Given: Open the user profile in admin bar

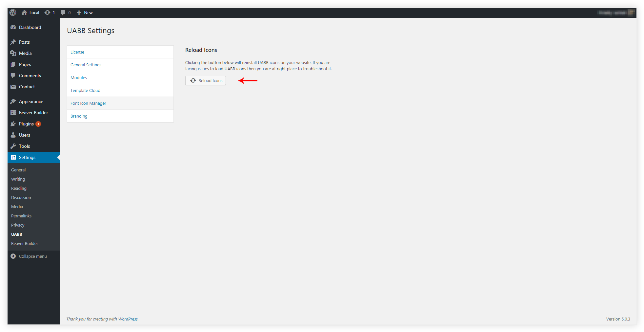Looking at the screenshot, I should click(616, 12).
